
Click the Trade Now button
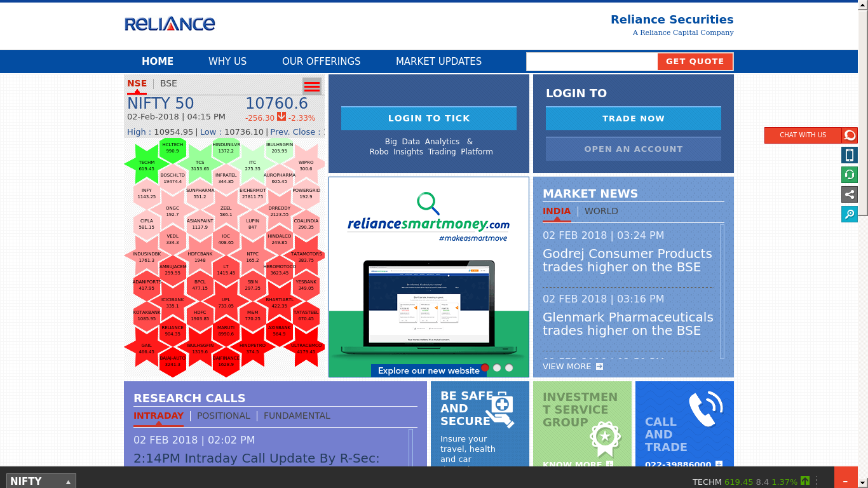(633, 119)
